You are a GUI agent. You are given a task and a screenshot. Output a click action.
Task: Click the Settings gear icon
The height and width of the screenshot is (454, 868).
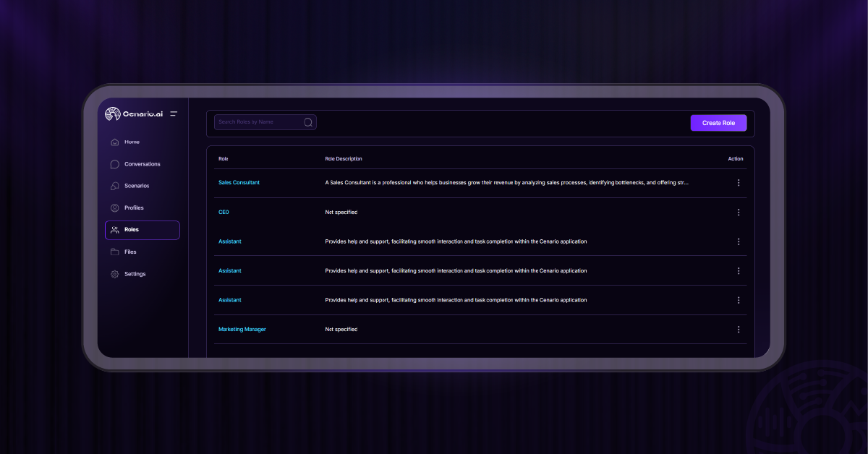(x=114, y=274)
